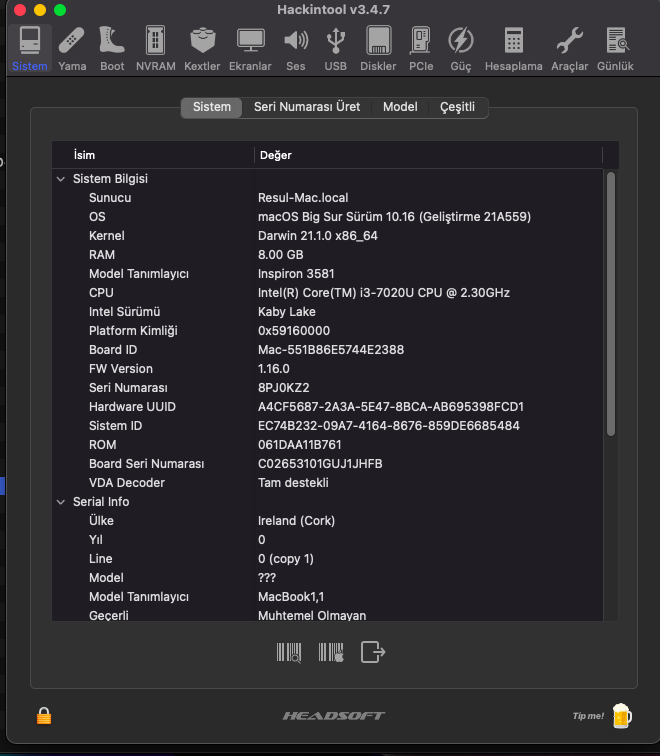Select the Yıl row

(328, 540)
